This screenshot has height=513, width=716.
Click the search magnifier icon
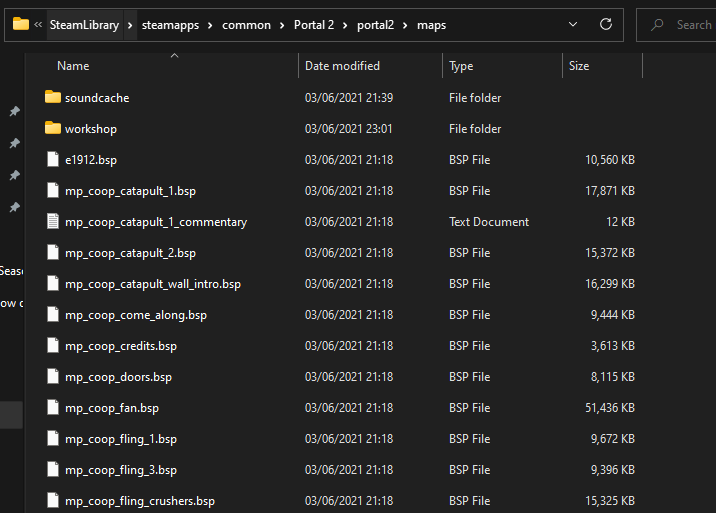tap(657, 25)
